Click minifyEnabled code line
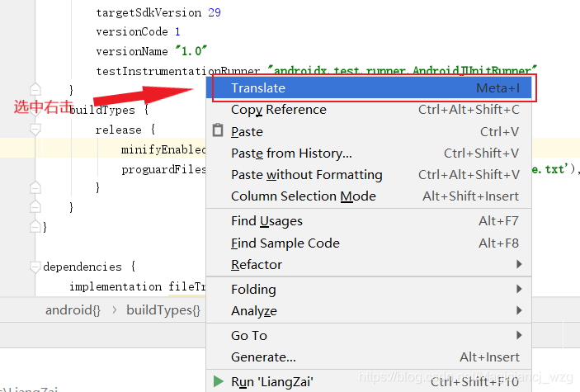The width and height of the screenshot is (580, 392). click(x=163, y=149)
